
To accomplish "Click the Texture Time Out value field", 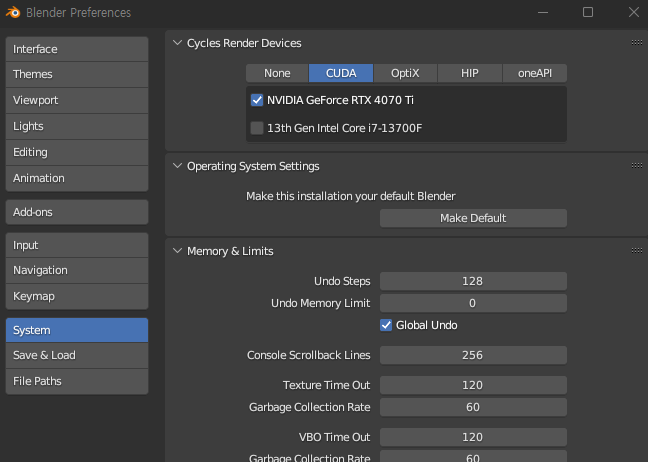I will [x=473, y=385].
